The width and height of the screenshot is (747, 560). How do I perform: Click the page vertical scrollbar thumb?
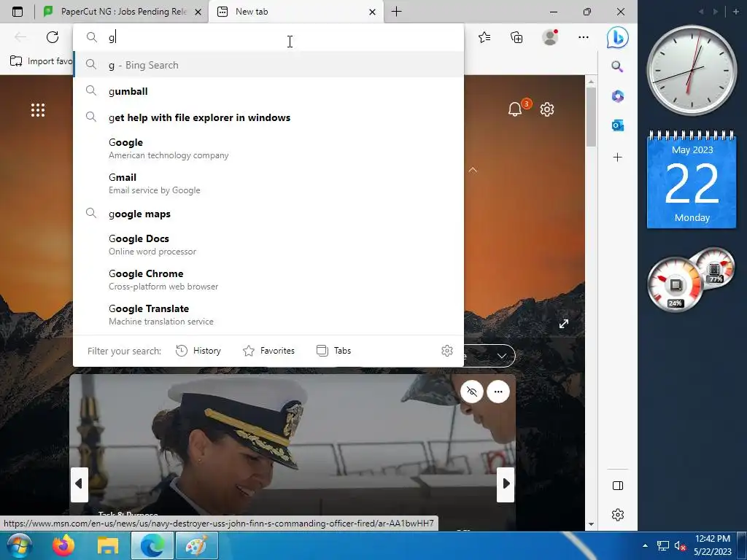(591, 117)
